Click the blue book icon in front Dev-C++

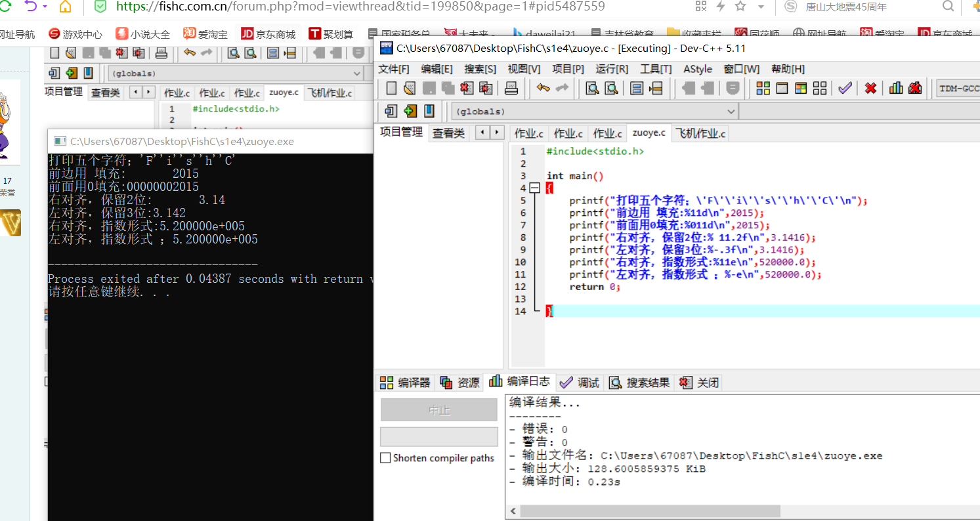[429, 111]
